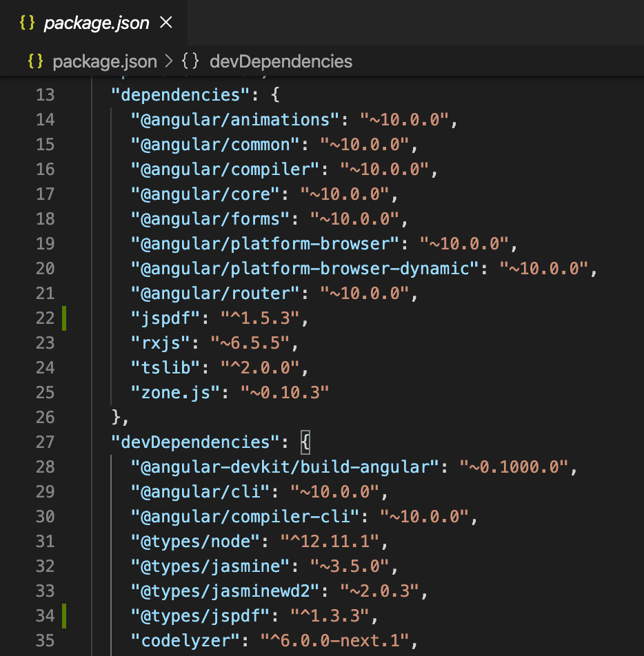644x656 pixels.
Task: Click line number 13
Action: coord(45,94)
